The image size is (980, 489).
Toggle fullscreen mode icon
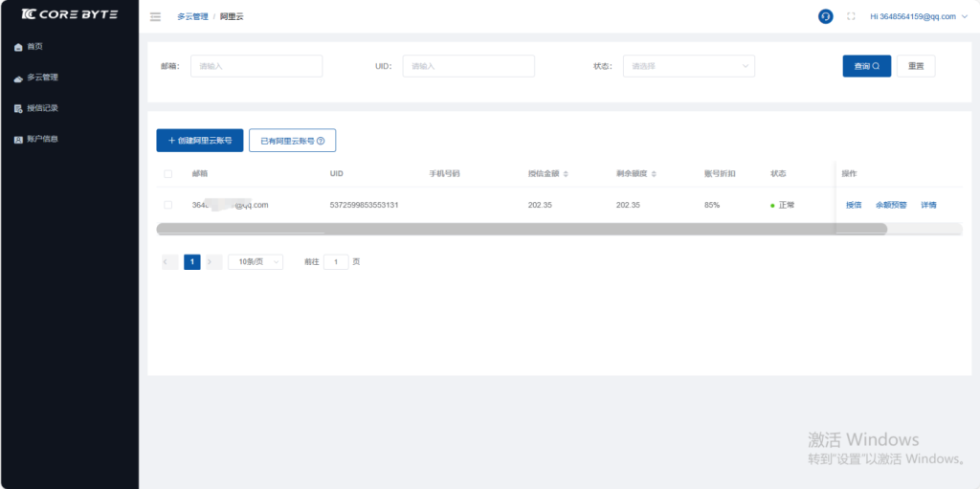tap(851, 16)
